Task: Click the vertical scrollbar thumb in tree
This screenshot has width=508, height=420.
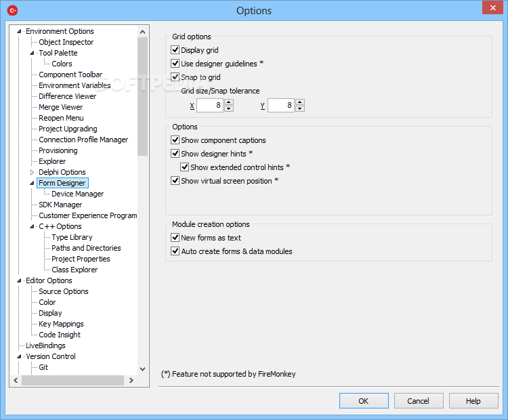Action: coord(142,97)
